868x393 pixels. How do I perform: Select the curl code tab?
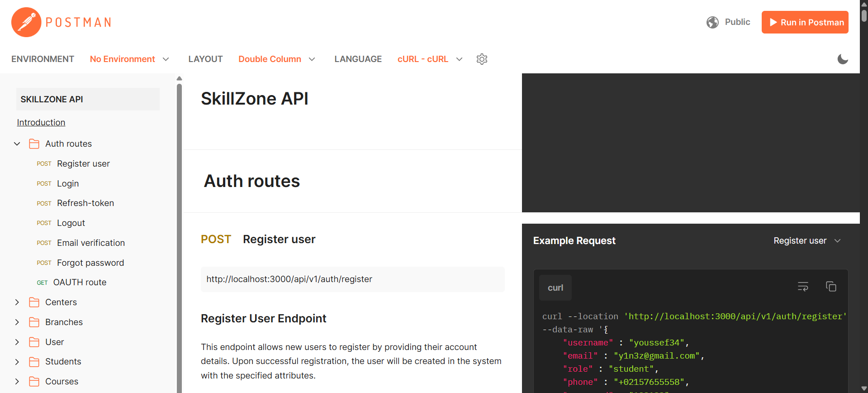555,288
